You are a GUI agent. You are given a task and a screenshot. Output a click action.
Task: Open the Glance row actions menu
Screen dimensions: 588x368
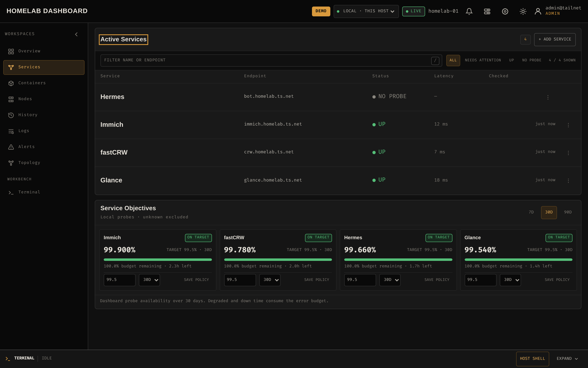568,181
